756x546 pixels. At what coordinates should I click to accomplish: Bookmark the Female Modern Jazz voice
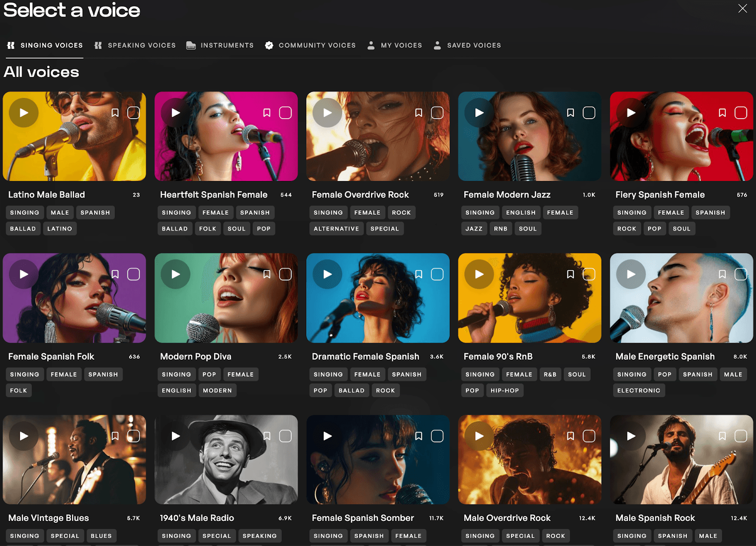[x=570, y=113]
